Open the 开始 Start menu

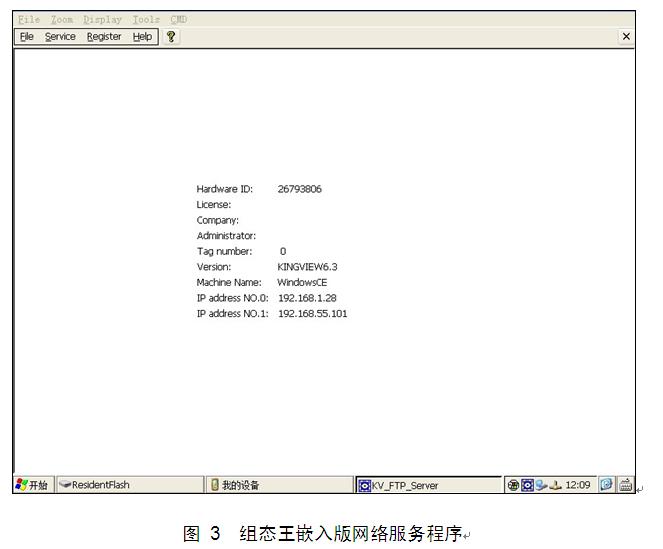click(32, 485)
